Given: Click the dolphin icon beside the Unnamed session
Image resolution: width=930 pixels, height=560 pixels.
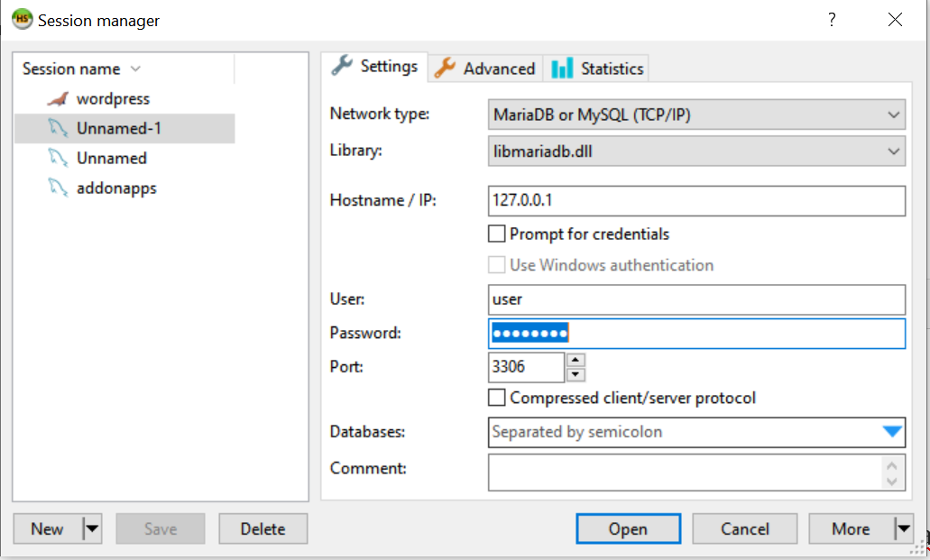Looking at the screenshot, I should [58, 158].
